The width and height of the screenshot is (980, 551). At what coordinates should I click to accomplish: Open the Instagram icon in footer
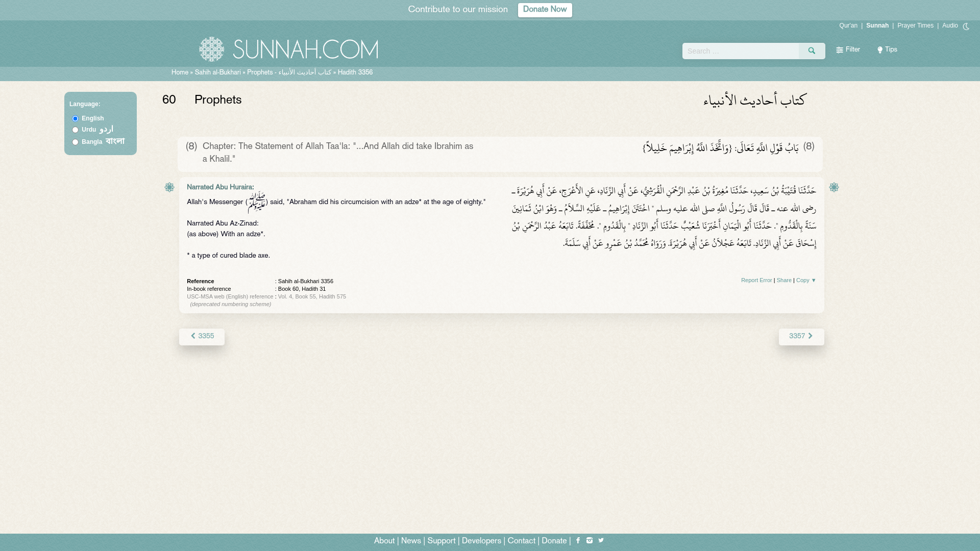[590, 540]
